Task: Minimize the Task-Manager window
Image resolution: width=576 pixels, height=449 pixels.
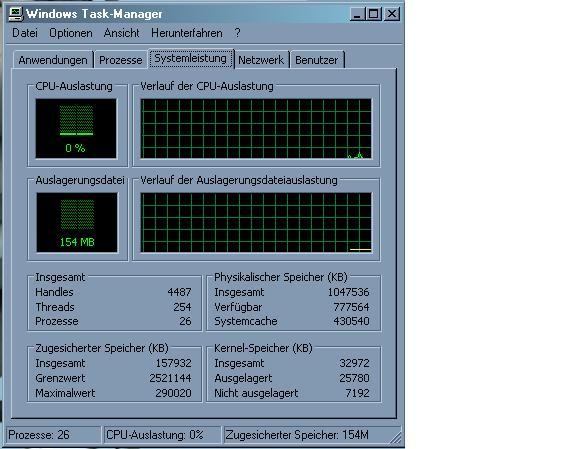Action: [x=357, y=14]
